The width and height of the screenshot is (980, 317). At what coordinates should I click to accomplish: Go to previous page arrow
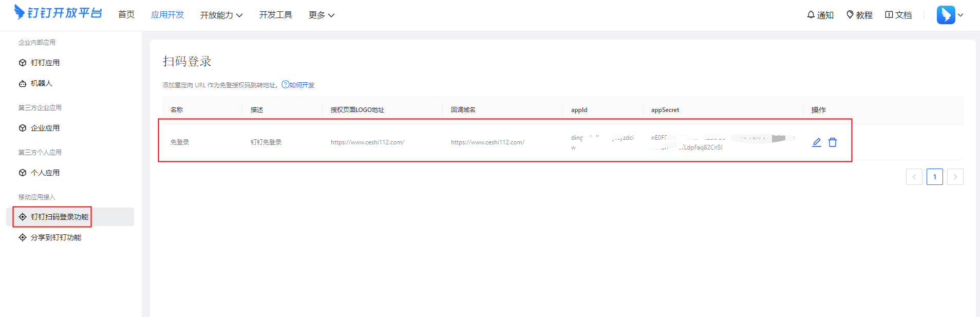tap(914, 177)
